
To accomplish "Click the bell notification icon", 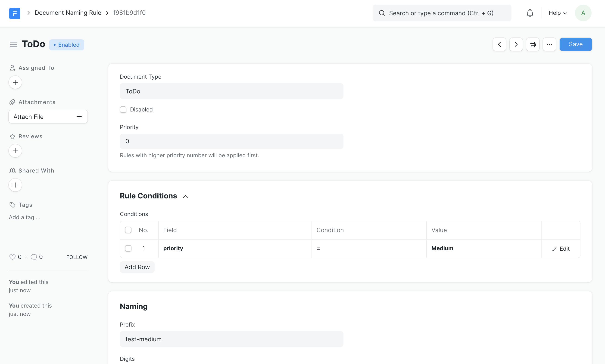I will coord(530,13).
